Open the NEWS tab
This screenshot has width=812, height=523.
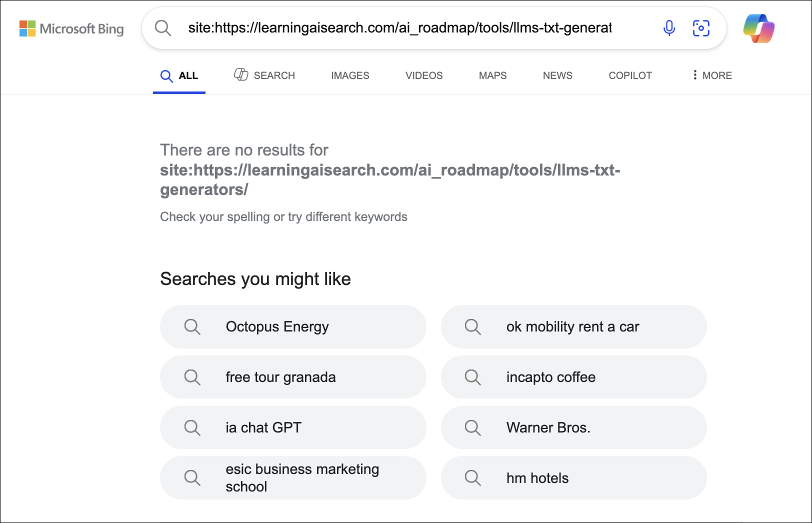(x=557, y=75)
